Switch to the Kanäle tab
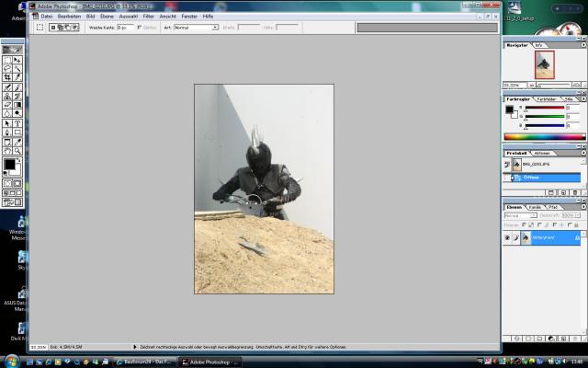 (x=535, y=207)
